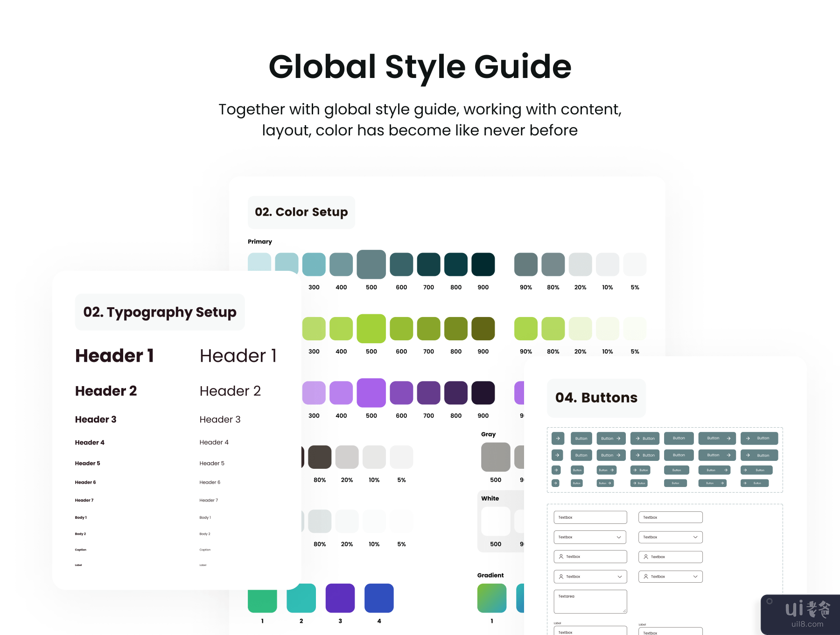Click the smallest arrow-only icon button, bottom row
840x635 pixels.
555,483
